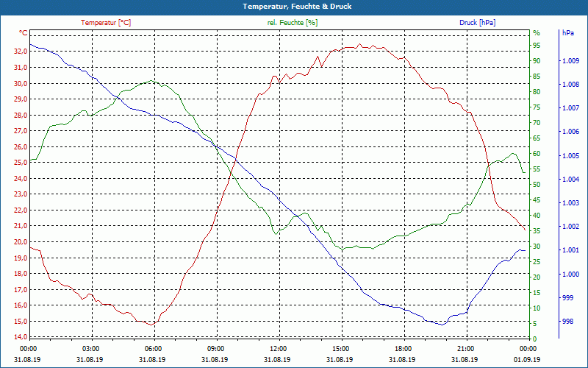Click temperature axis value '22,0'
Viewport: 588px width, 368px height.
tap(21, 210)
